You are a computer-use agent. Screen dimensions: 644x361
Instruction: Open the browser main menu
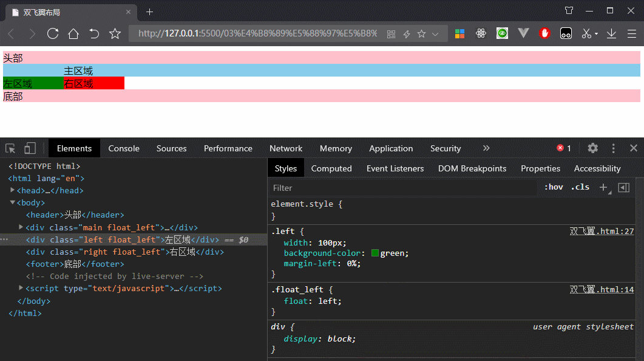(632, 33)
